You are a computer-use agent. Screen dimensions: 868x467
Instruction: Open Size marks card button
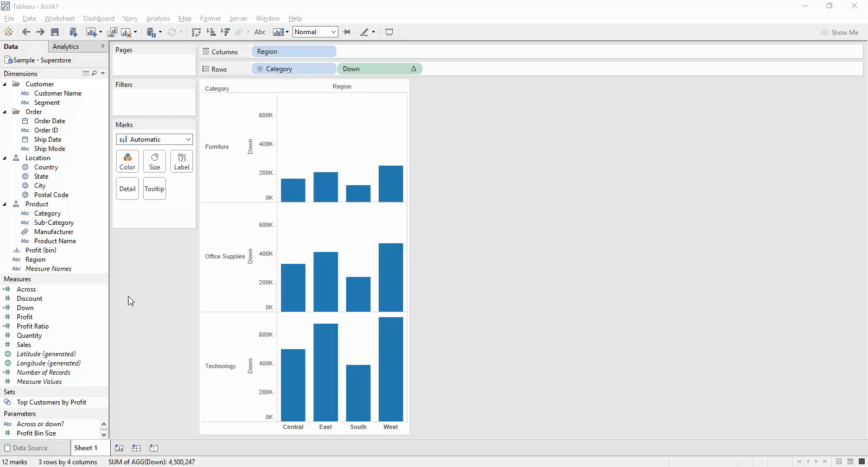coord(155,161)
